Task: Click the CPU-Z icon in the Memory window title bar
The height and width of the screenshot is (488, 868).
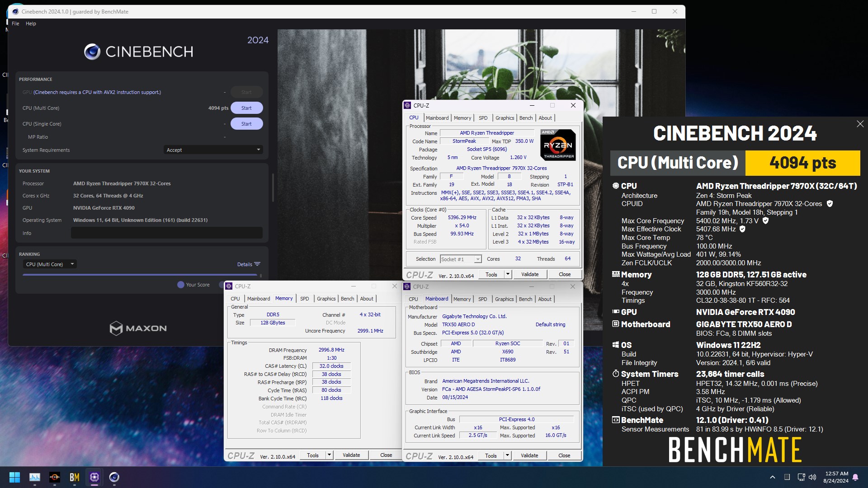Action: coord(229,286)
